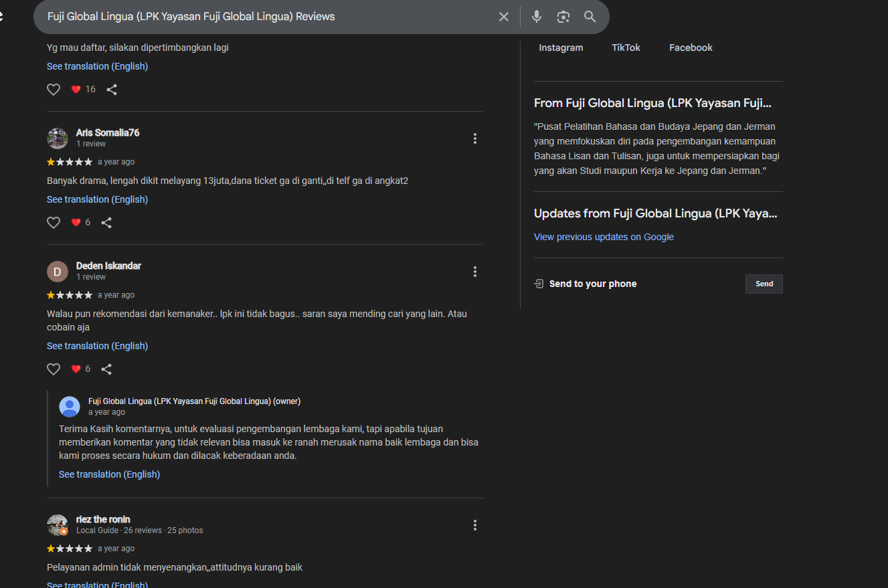Open more options for Aris Somalia76's review
Image resolution: width=888 pixels, height=588 pixels.
[475, 138]
